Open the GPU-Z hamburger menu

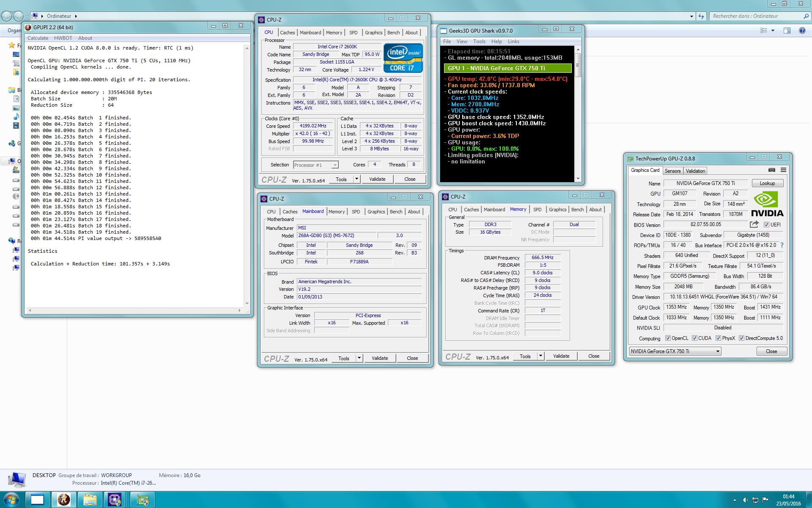[x=783, y=170]
